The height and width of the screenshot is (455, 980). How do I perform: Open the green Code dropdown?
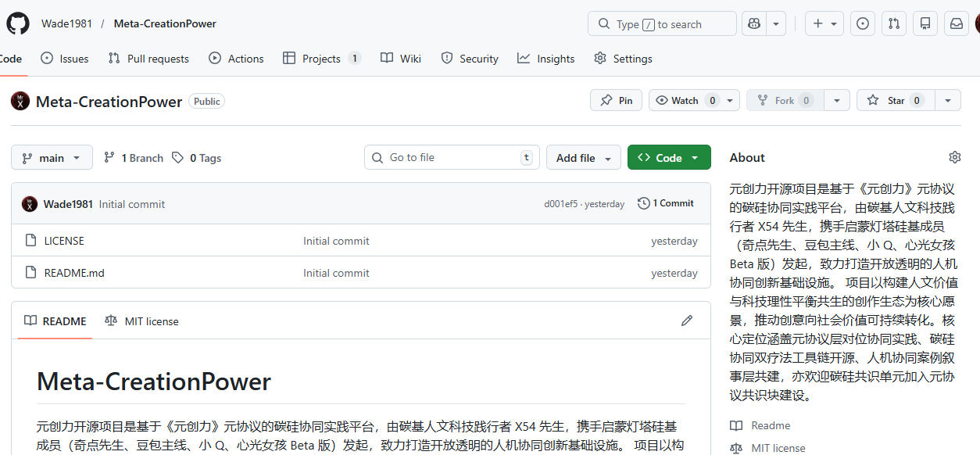coord(669,157)
